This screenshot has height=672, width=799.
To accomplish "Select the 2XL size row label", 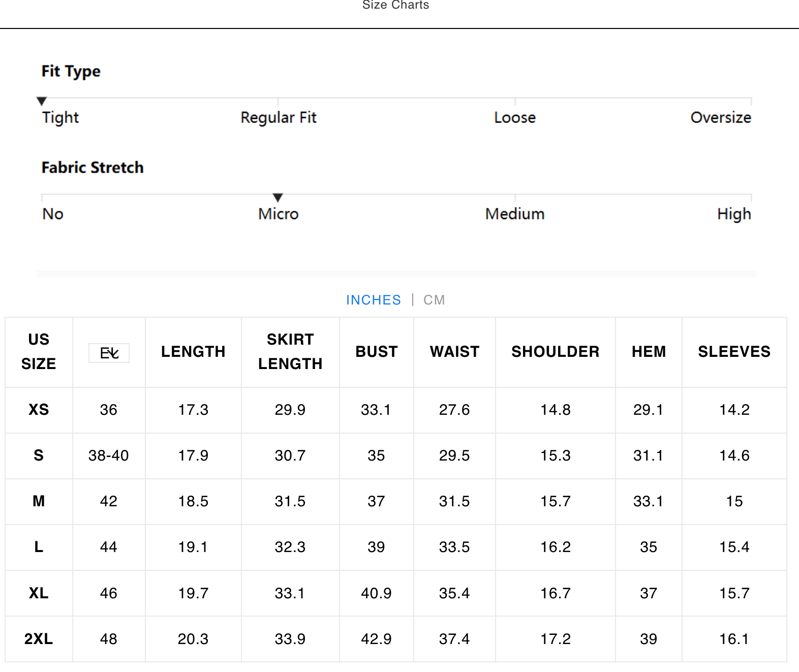I will (39, 639).
